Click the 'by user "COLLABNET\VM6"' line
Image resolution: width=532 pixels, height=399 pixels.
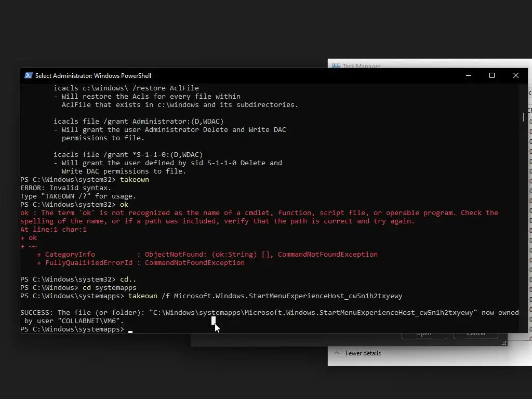(x=74, y=321)
